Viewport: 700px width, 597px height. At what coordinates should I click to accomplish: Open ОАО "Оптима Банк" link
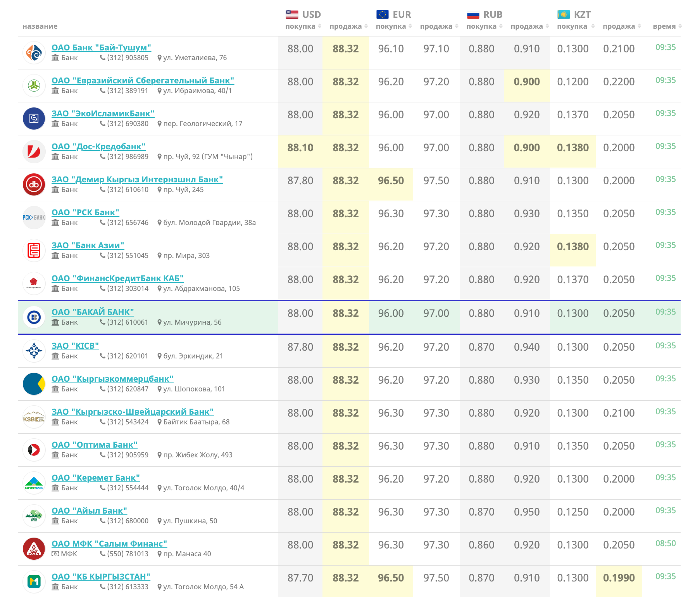tap(95, 445)
